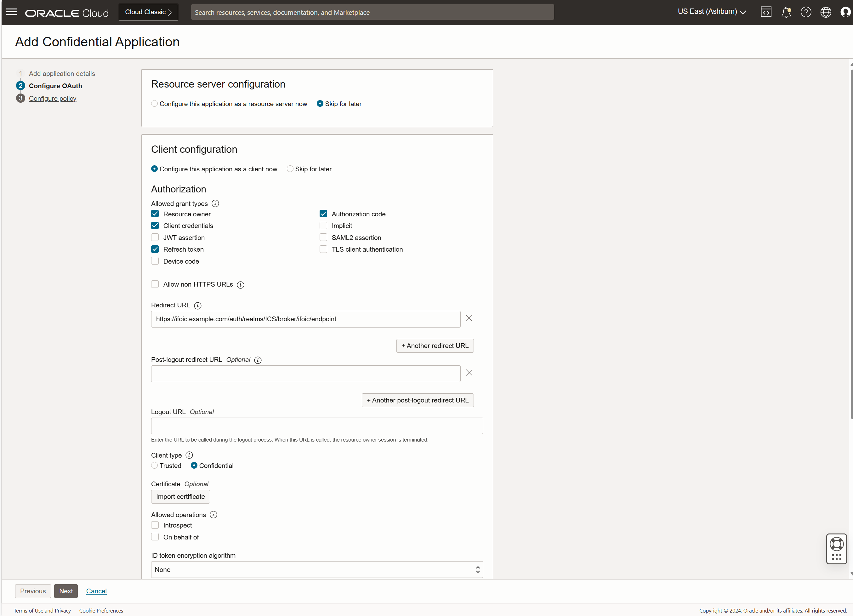This screenshot has width=853, height=616.
Task: Go to the Configure policy step
Action: click(x=52, y=99)
